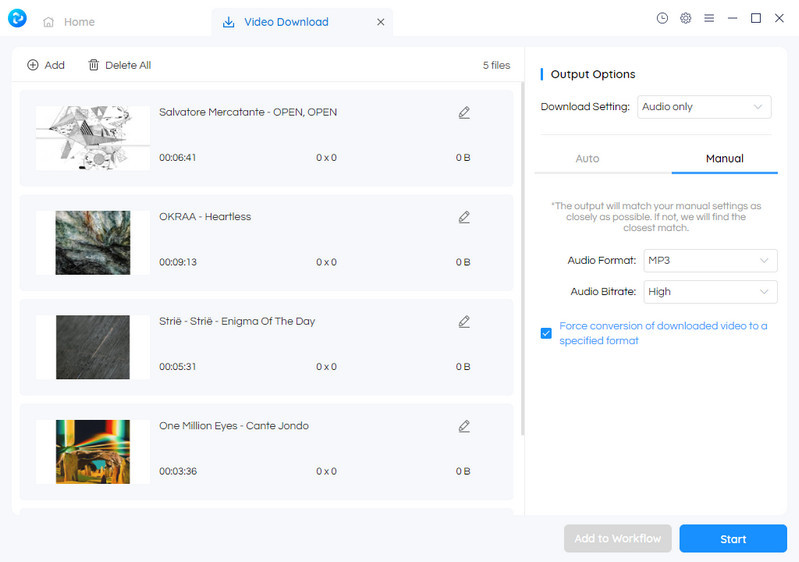Click duration '00:09:13'
799x562 pixels.
pyautogui.click(x=177, y=262)
